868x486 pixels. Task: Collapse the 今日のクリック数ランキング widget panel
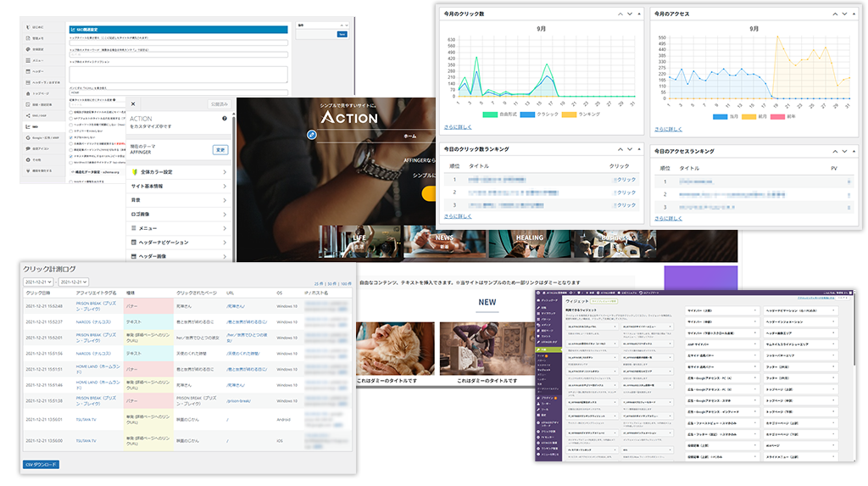(639, 148)
